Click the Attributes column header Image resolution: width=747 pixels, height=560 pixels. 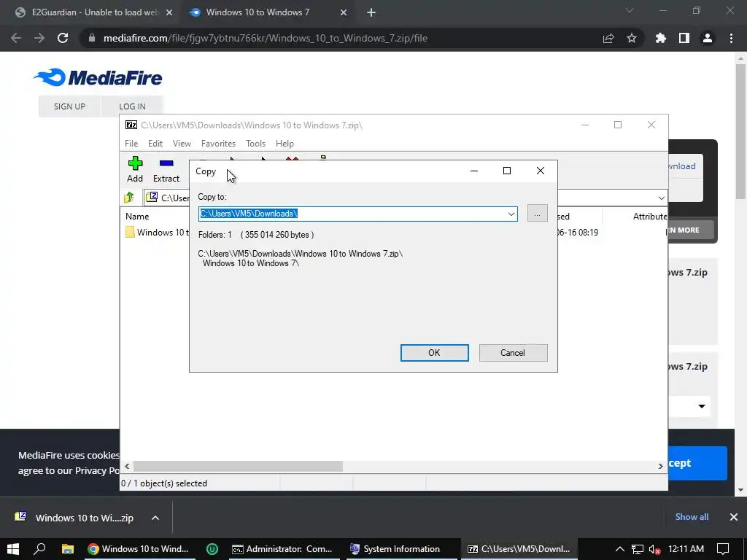[x=650, y=216]
